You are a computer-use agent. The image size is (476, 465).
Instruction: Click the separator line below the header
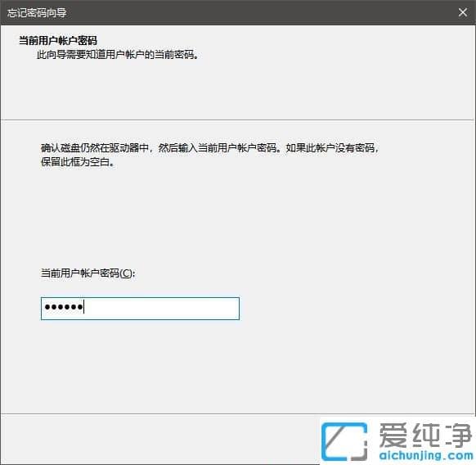click(x=238, y=120)
